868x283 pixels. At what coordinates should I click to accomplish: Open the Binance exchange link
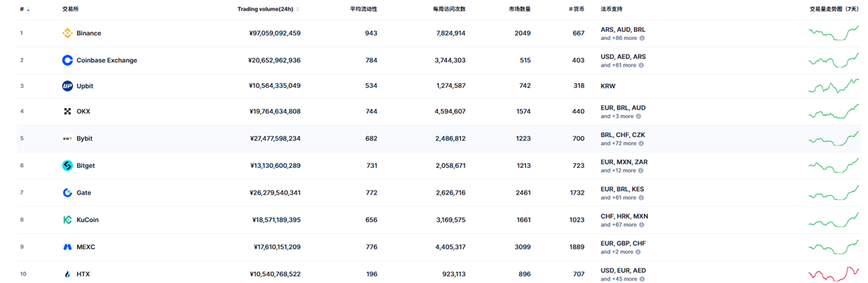[x=89, y=33]
